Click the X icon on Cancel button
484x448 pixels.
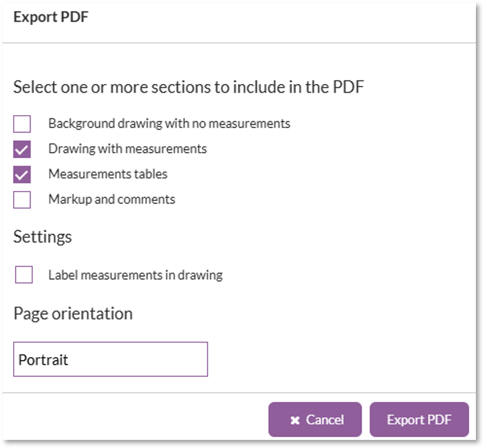point(295,420)
